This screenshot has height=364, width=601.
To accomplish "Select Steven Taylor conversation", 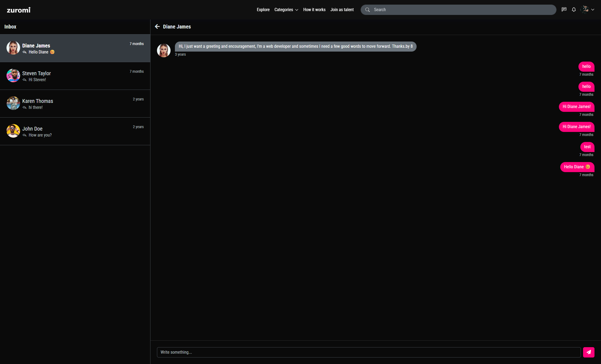I will coord(75,76).
